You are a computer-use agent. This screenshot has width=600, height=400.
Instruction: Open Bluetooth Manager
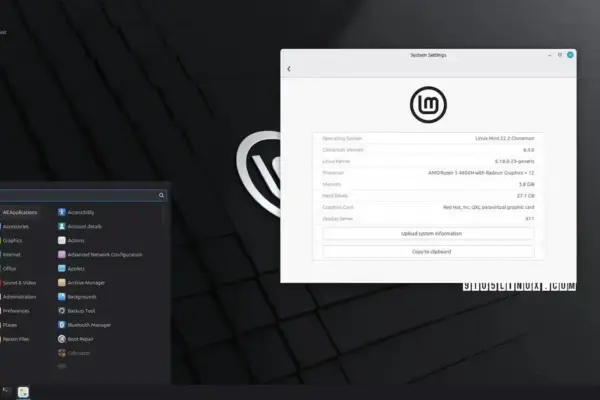[x=84, y=325]
